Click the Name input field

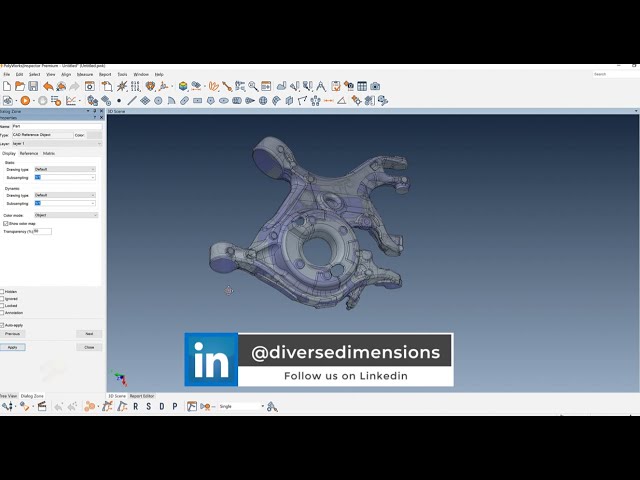click(57, 126)
